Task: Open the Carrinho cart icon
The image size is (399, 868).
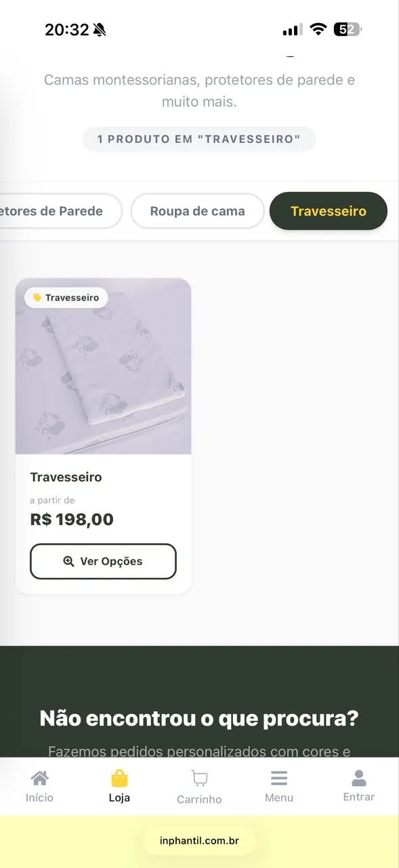Action: click(199, 778)
